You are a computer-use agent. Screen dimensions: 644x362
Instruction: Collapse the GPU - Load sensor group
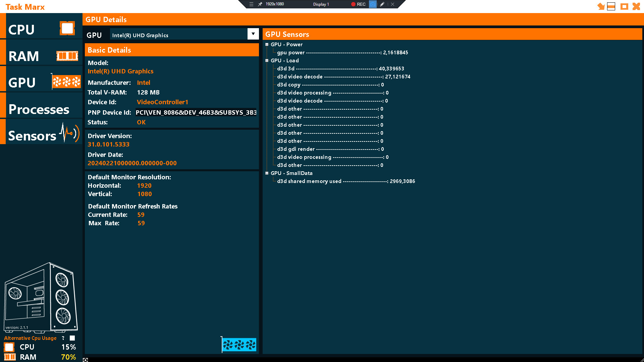pos(267,60)
